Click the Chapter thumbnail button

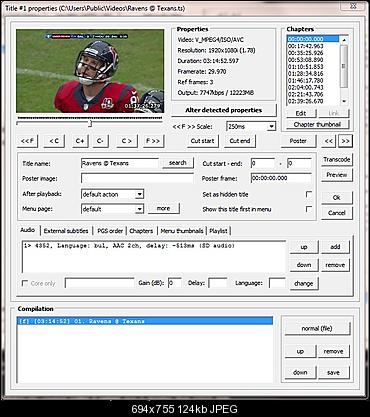(317, 125)
